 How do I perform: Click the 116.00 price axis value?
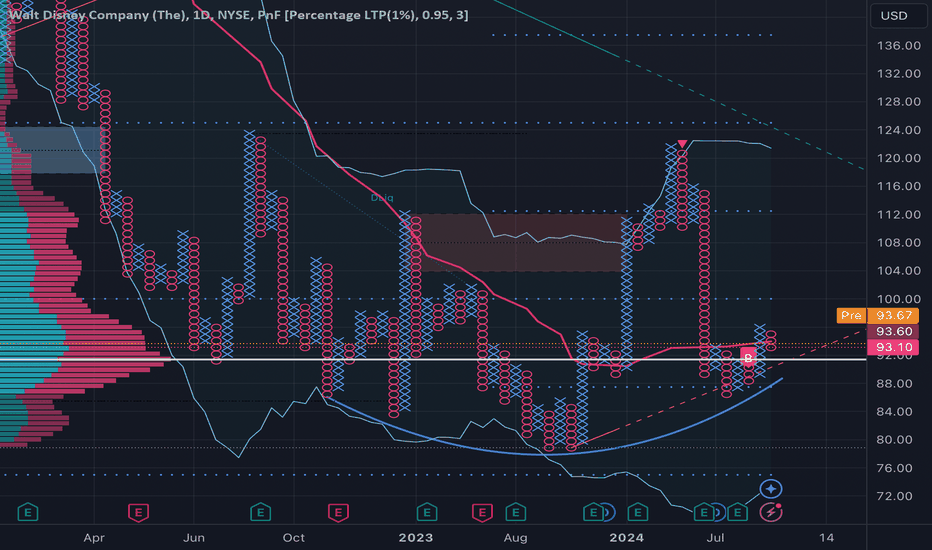pos(898,186)
